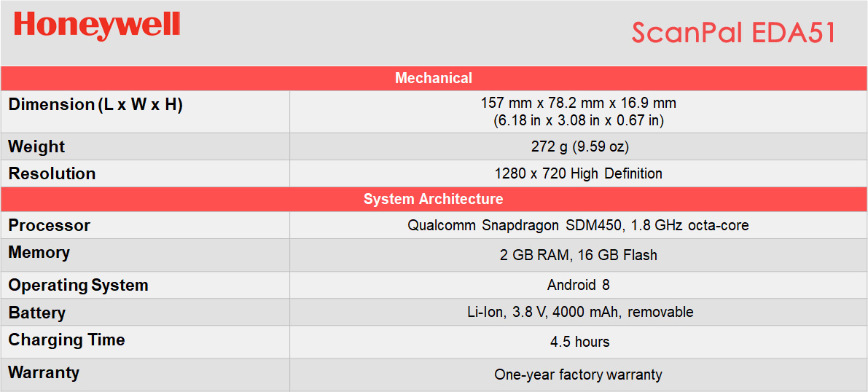Screen dimensions: 868x392
Task: Click the Android 8 value
Action: (x=579, y=284)
